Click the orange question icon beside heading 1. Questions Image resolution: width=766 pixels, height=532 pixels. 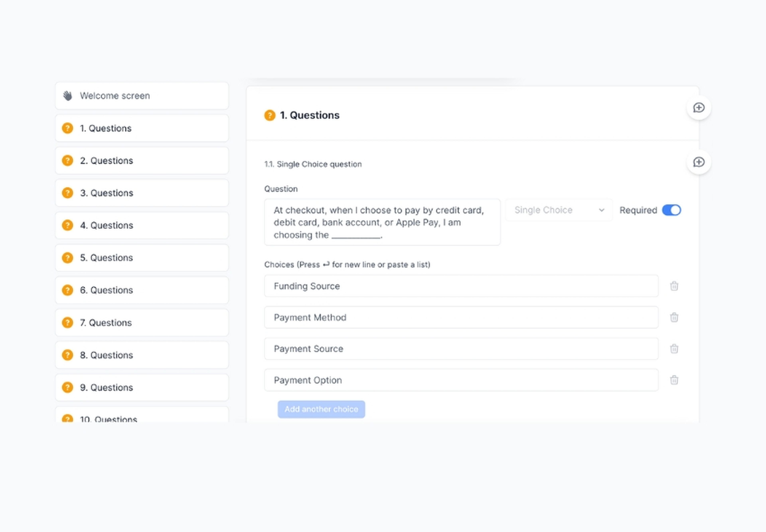click(269, 115)
